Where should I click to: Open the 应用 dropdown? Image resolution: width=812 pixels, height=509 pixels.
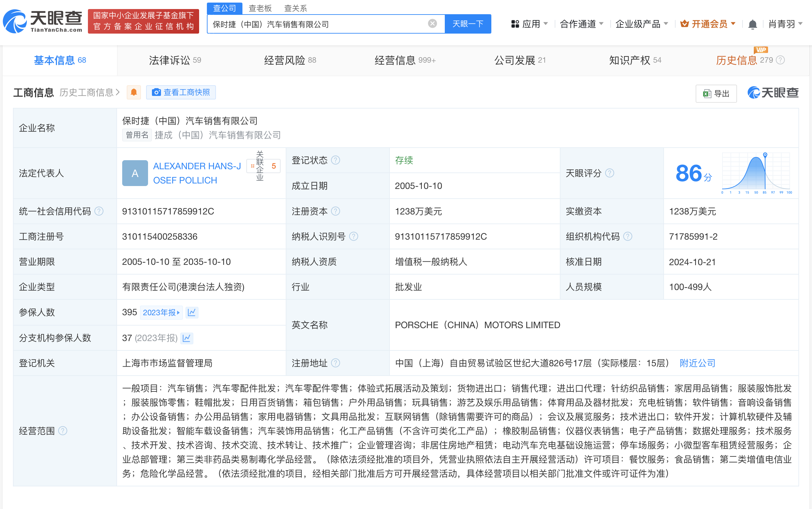click(529, 24)
